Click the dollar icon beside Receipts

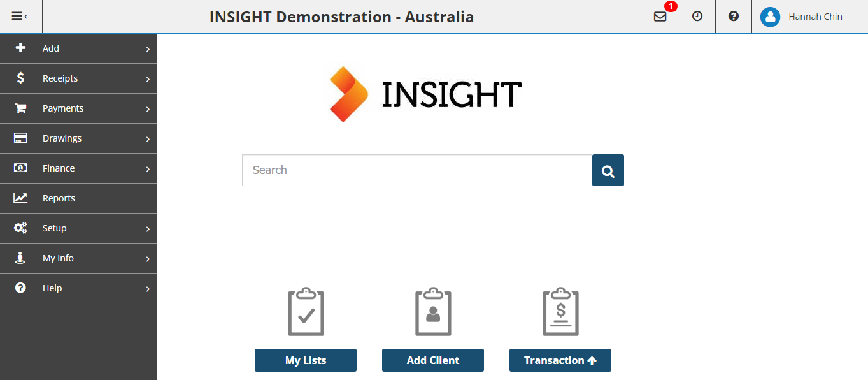20,78
